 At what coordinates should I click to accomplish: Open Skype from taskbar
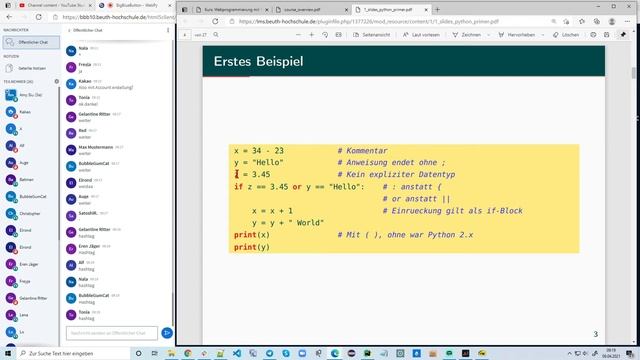tap(286, 353)
